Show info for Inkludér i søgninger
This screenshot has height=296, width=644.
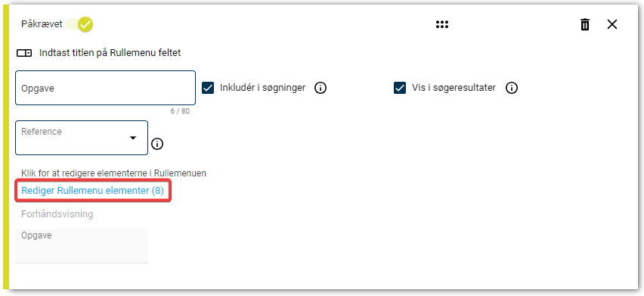(320, 88)
